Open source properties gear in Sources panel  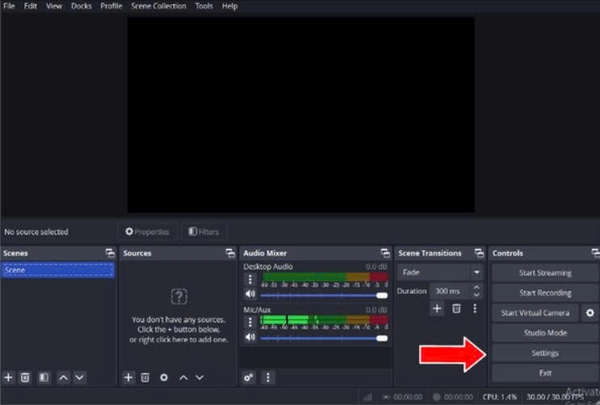[x=163, y=377]
